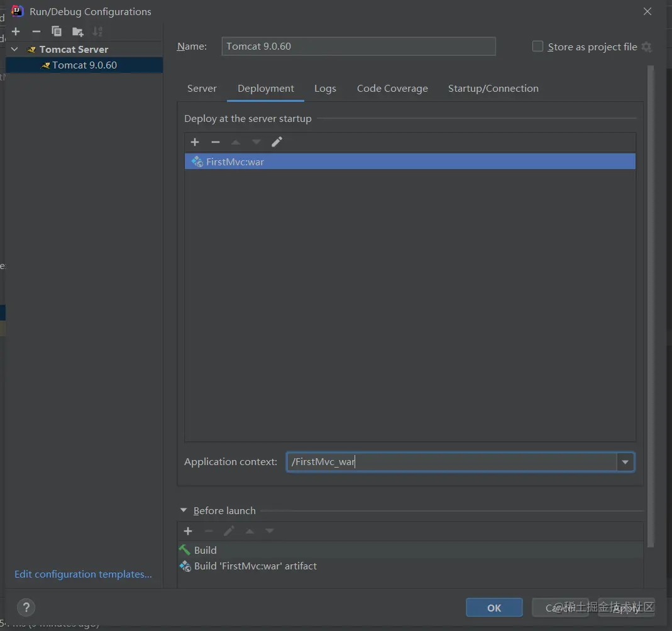Collapse the Tomcat Server tree node
672x631 pixels.
pyautogui.click(x=14, y=49)
